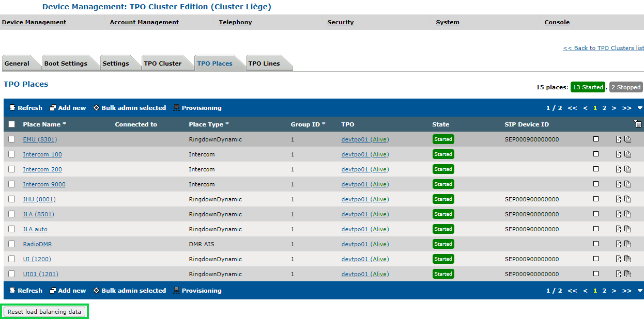Check the box for EMU (8301)
The height and width of the screenshot is (319, 644).
[x=11, y=139]
